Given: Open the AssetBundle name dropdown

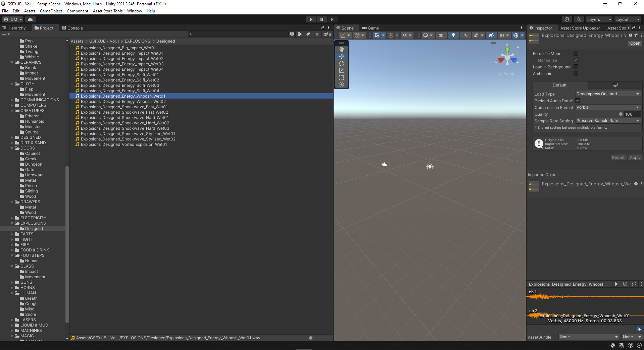Looking at the screenshot, I should (589, 337).
